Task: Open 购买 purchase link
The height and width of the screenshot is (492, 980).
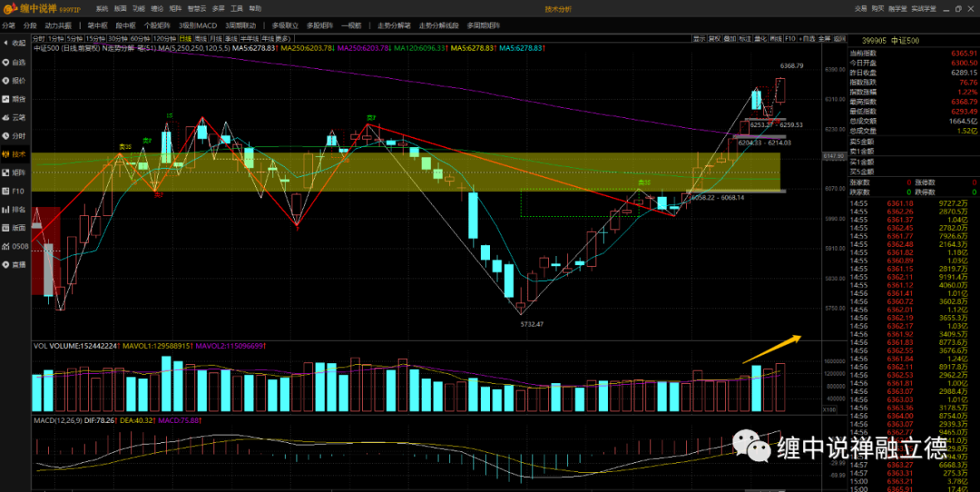Action: 877,9
